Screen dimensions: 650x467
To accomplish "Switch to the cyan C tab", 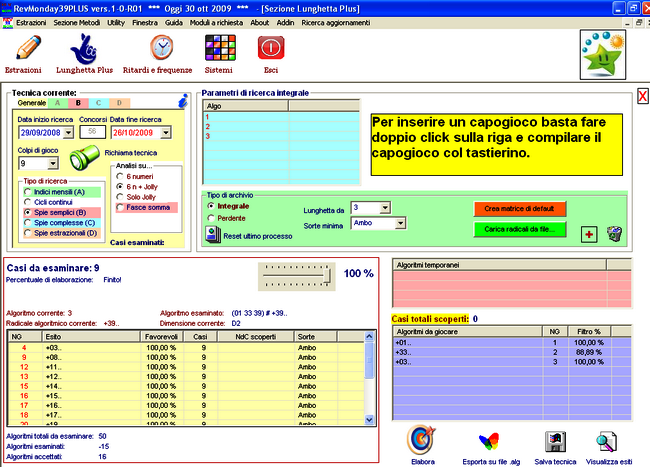I will click(99, 103).
